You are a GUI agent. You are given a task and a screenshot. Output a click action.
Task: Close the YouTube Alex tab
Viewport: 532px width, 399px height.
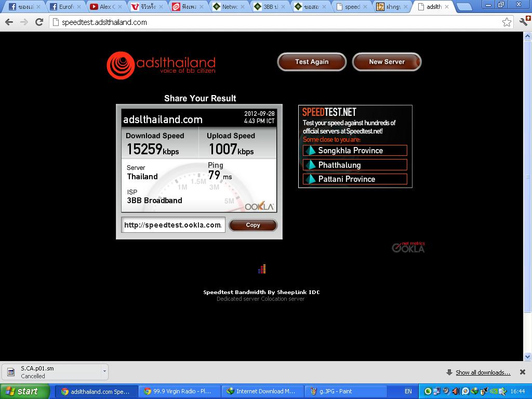120,6
